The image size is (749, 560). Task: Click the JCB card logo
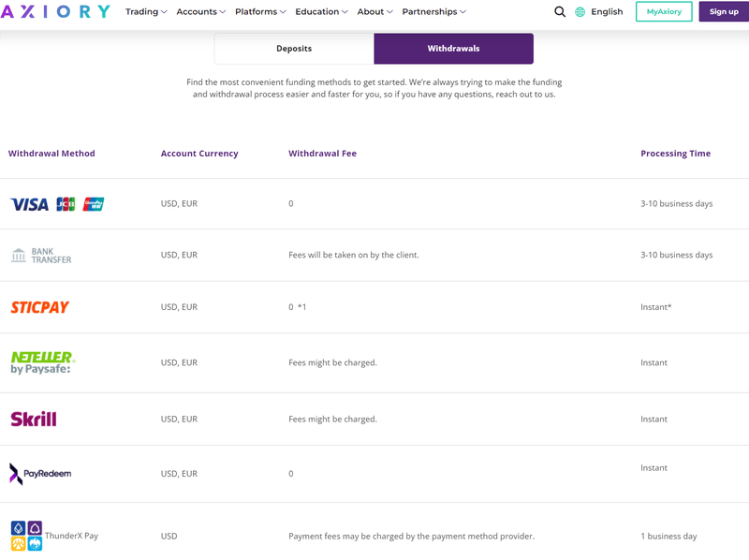click(66, 204)
